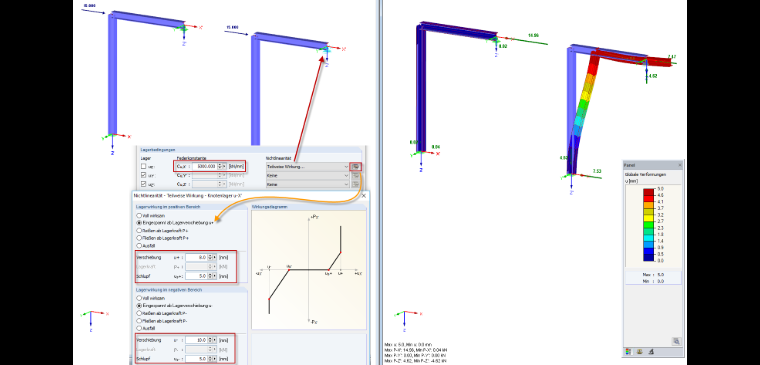Click dark red top swatch in Panel scale
This screenshot has width=760, height=365.
point(649,191)
